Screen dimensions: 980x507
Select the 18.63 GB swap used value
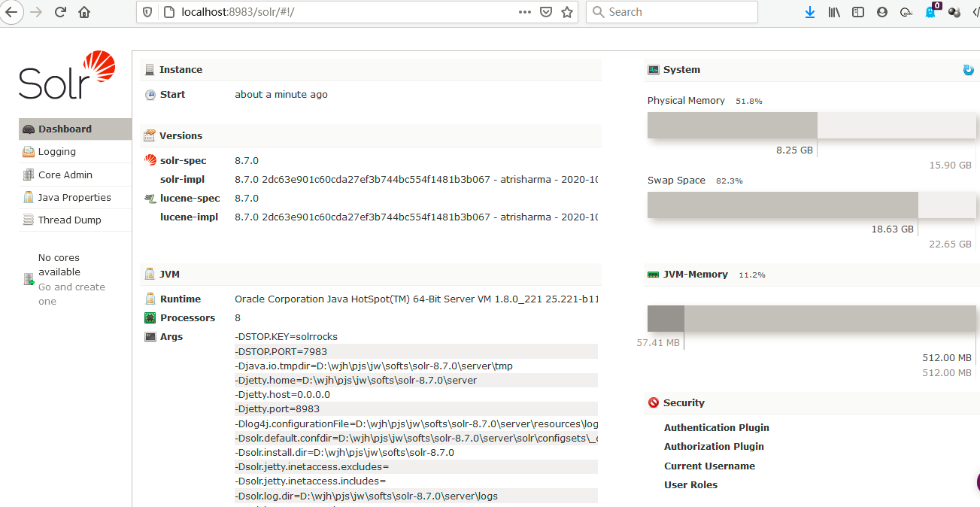(893, 229)
